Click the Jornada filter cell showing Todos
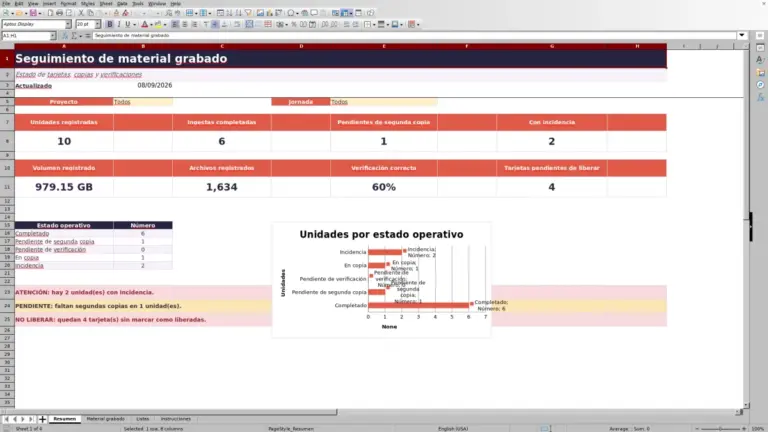The height and width of the screenshot is (432, 768). click(x=384, y=102)
